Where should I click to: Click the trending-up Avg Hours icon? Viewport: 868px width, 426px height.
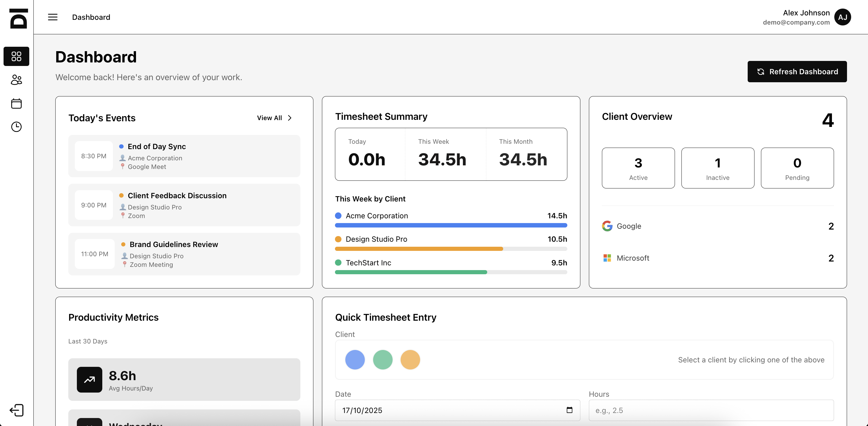(x=89, y=380)
